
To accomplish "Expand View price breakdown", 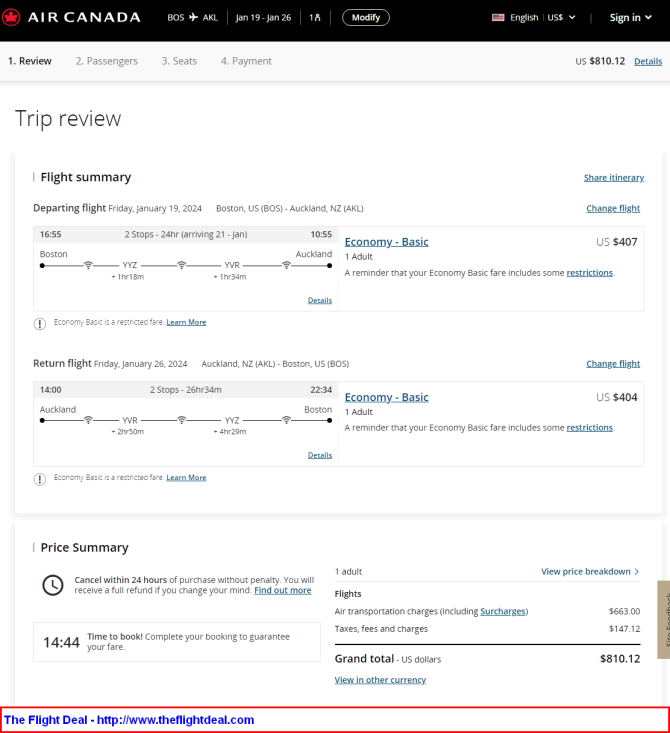I will click(x=590, y=571).
